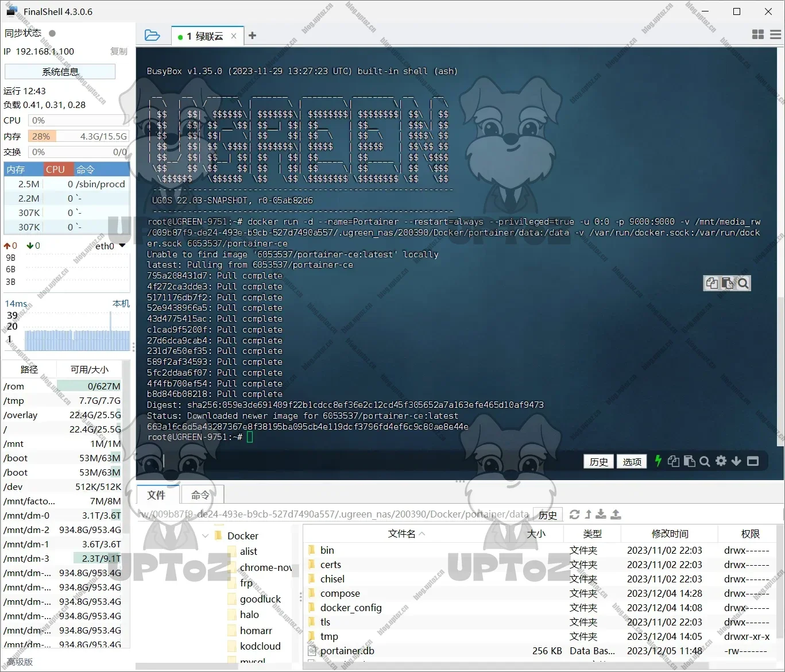Select the tls folder row
The width and height of the screenshot is (785, 672).
540,622
